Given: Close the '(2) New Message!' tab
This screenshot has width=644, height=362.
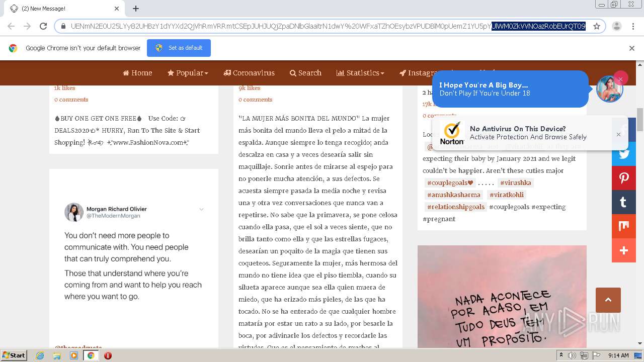Looking at the screenshot, I should [x=117, y=9].
